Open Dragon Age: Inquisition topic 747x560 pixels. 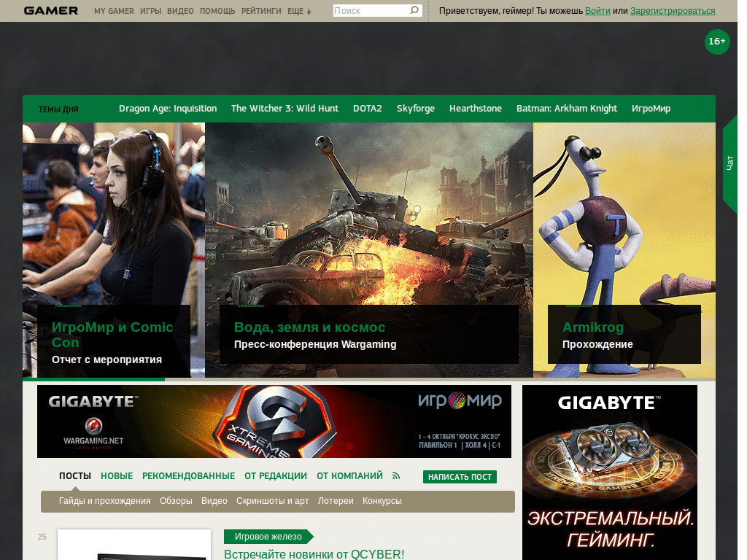click(168, 109)
